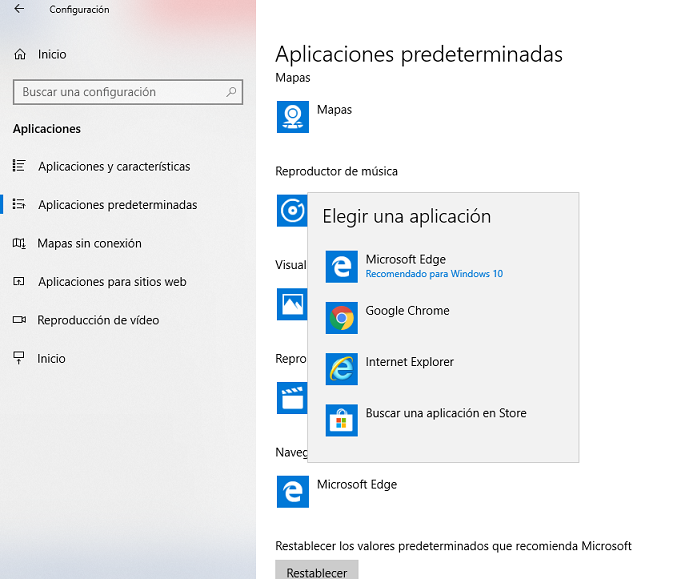Click the Reproductor de música heading
Screen dimensions: 681x579
(337, 171)
